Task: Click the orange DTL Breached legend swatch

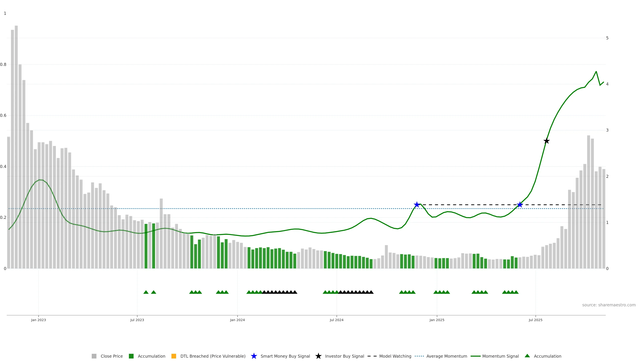Action: (x=174, y=356)
